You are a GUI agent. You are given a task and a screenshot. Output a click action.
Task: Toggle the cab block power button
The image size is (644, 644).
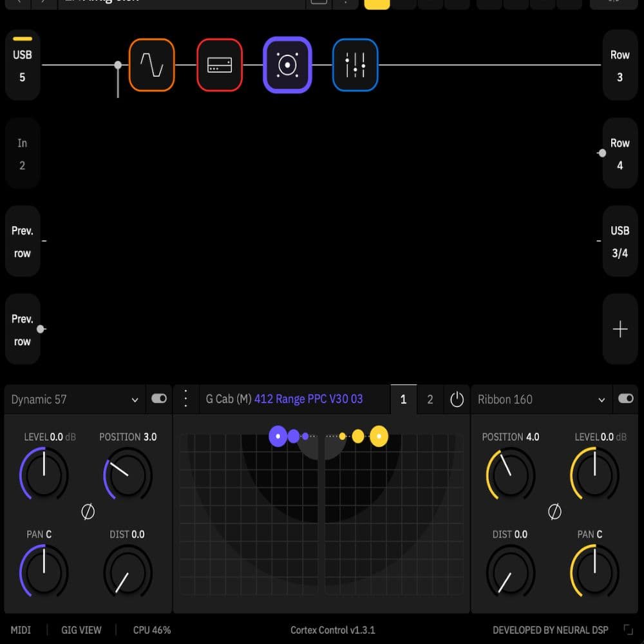click(x=457, y=399)
